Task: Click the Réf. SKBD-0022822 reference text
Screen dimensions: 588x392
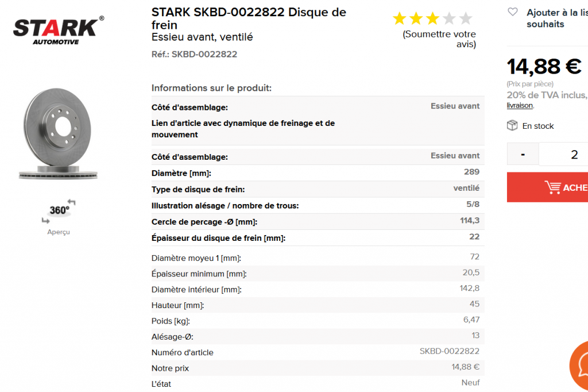Action: click(x=194, y=55)
